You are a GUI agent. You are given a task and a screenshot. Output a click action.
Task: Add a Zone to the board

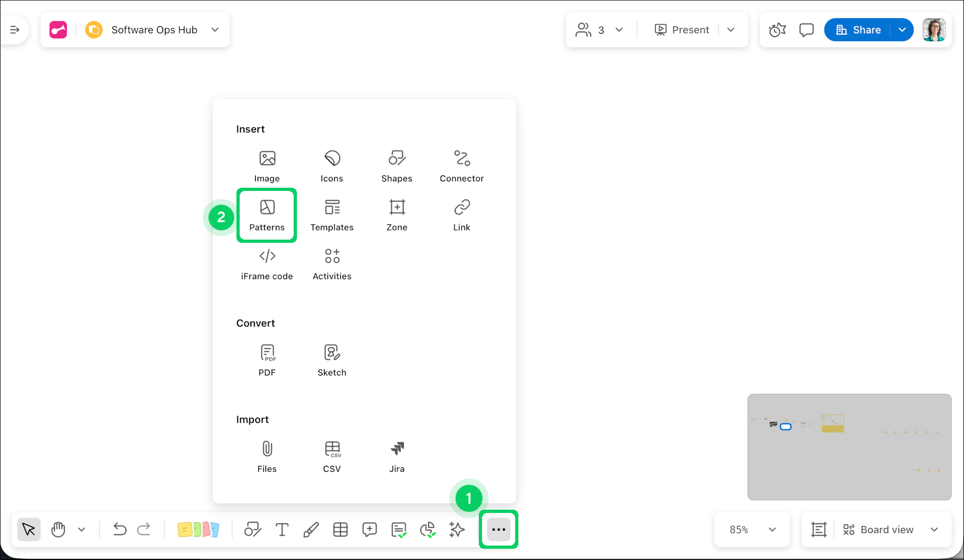point(396,215)
